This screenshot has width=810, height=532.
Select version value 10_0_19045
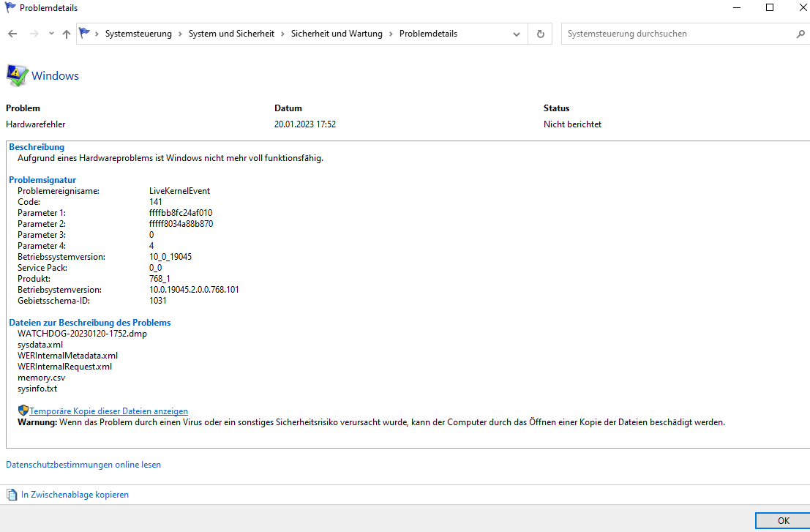pyautogui.click(x=170, y=257)
